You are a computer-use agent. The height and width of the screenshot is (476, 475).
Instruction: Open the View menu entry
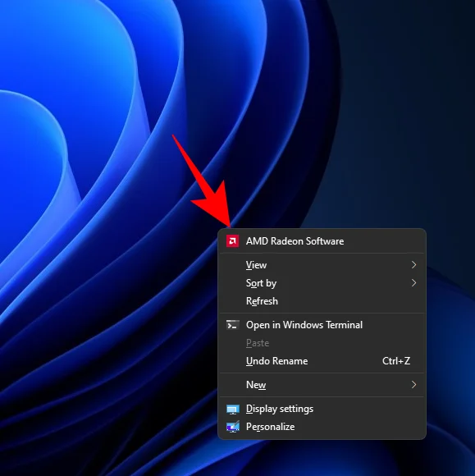pos(322,265)
